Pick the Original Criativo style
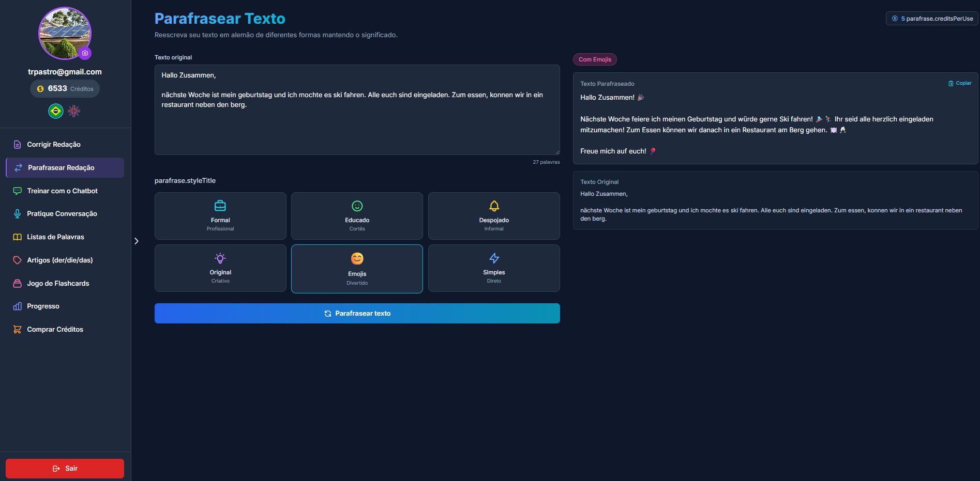This screenshot has height=481, width=980. pyautogui.click(x=220, y=268)
